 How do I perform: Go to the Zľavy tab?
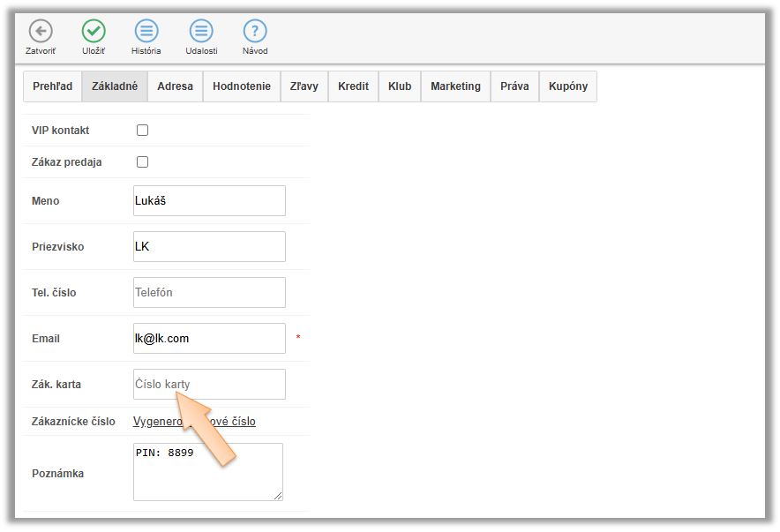[304, 86]
